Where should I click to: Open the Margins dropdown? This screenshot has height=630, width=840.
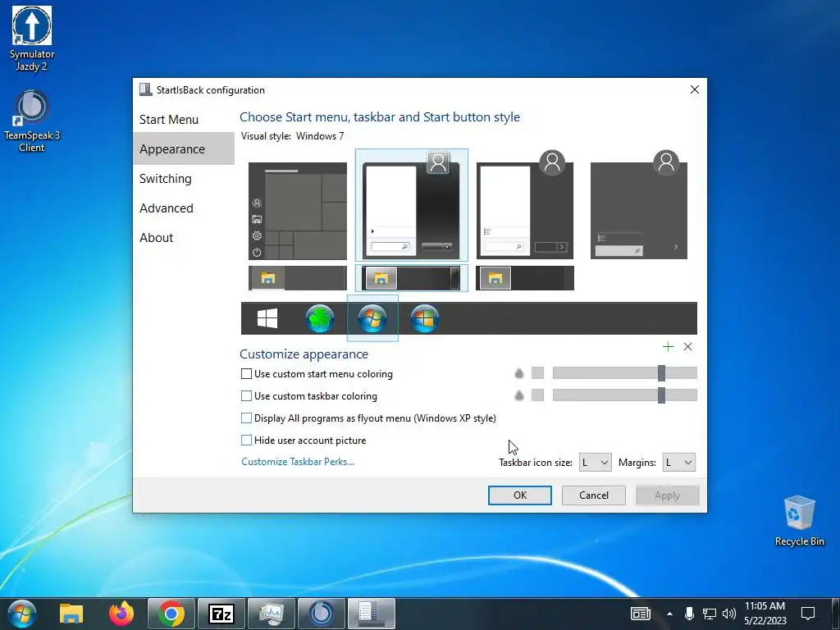pos(678,463)
